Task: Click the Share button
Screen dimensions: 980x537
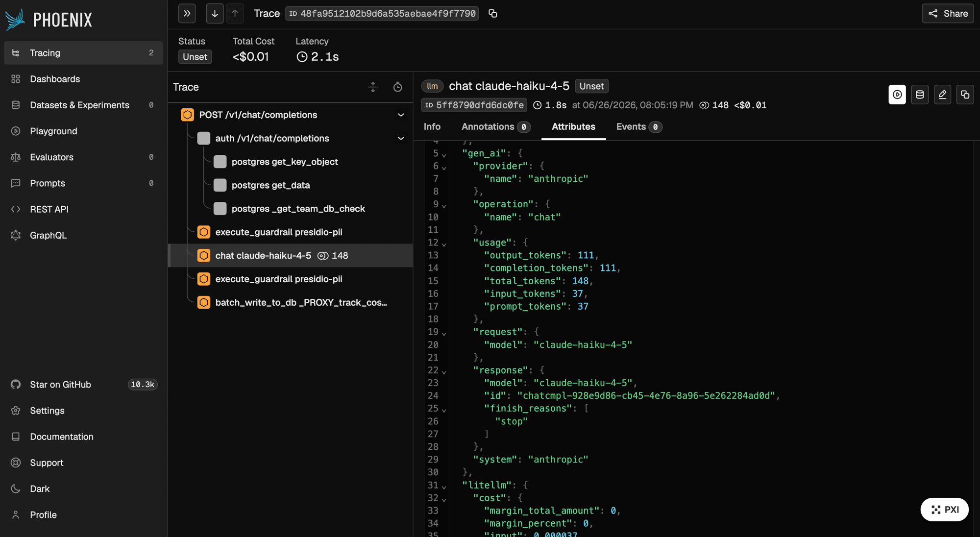Action: [948, 14]
